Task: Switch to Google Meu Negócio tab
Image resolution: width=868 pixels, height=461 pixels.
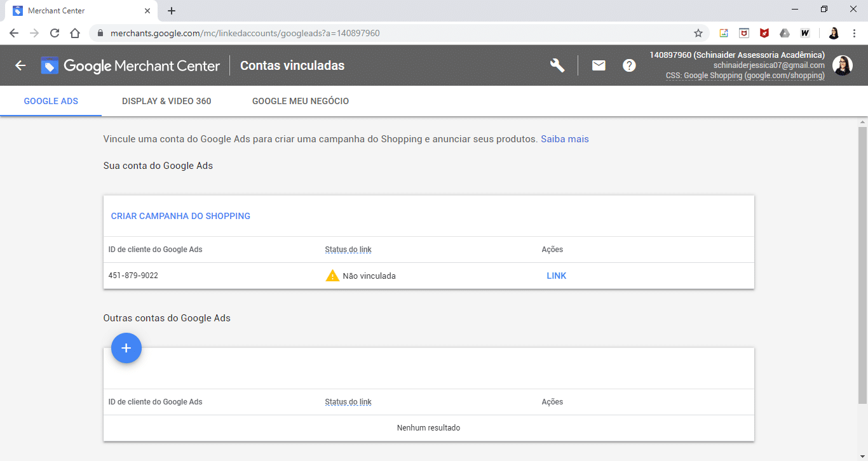Action: click(x=301, y=101)
